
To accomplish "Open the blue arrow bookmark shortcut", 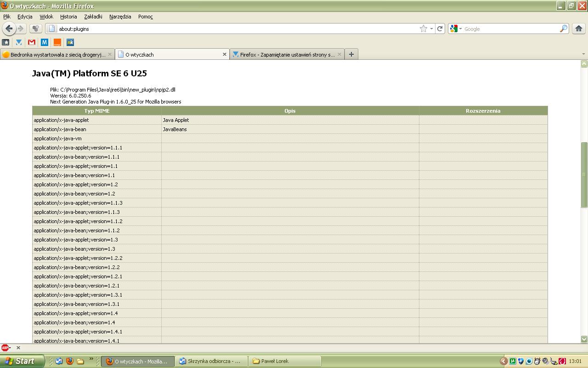I will point(19,42).
